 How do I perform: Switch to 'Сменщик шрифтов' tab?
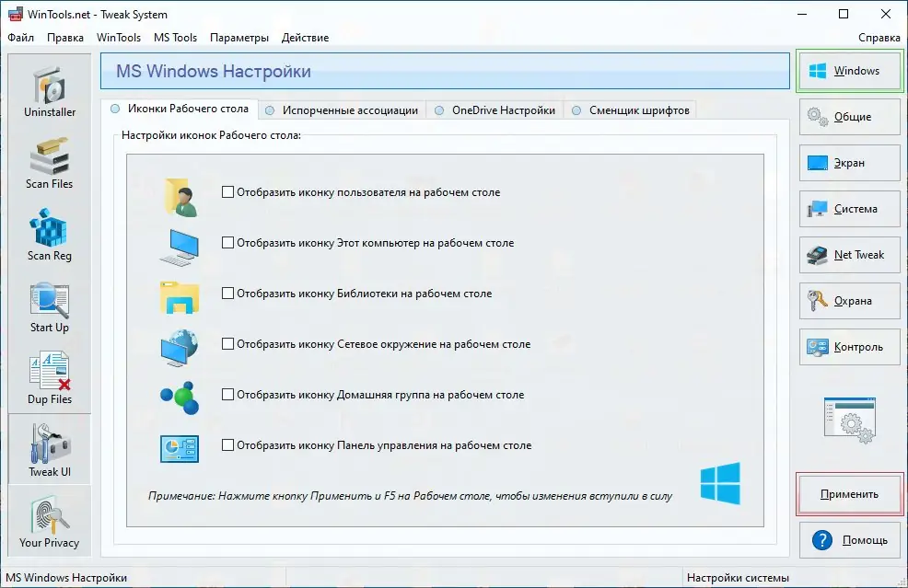[x=631, y=110]
